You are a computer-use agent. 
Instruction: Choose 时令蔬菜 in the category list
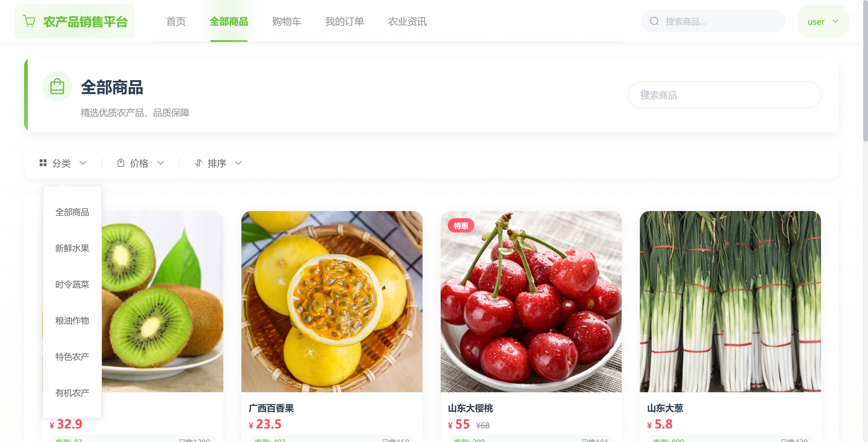72,284
